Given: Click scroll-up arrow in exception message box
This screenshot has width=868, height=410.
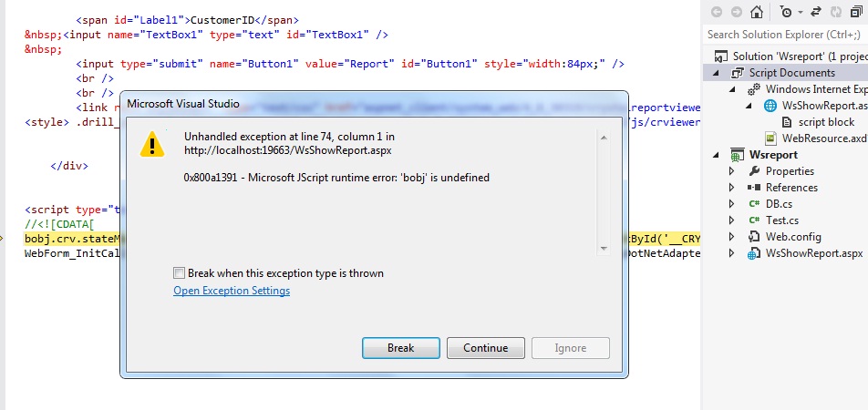Looking at the screenshot, I should (604, 138).
